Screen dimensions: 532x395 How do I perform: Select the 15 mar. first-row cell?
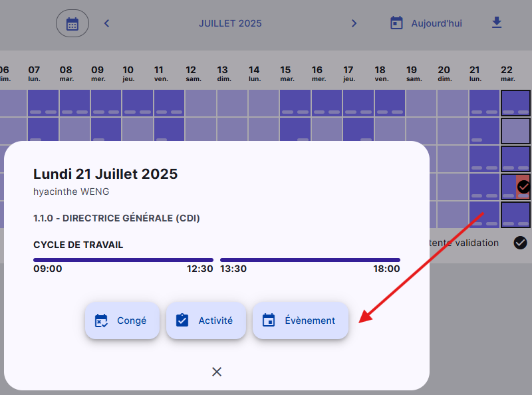click(x=295, y=103)
